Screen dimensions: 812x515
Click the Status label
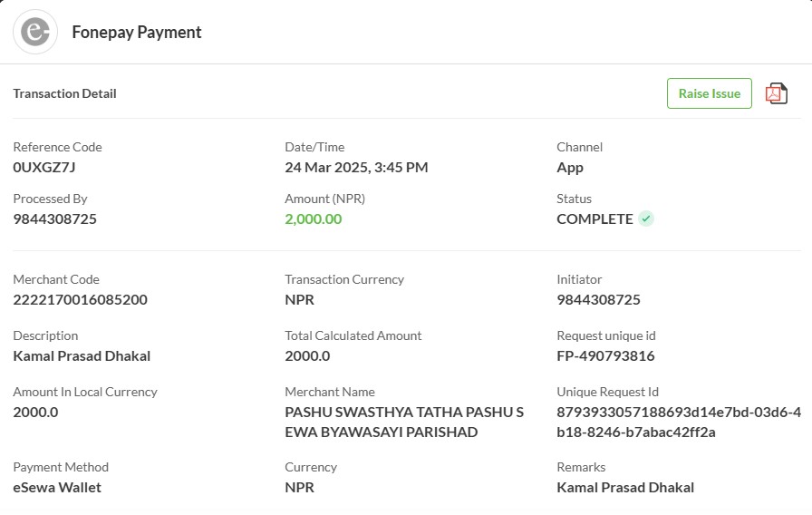[575, 199]
